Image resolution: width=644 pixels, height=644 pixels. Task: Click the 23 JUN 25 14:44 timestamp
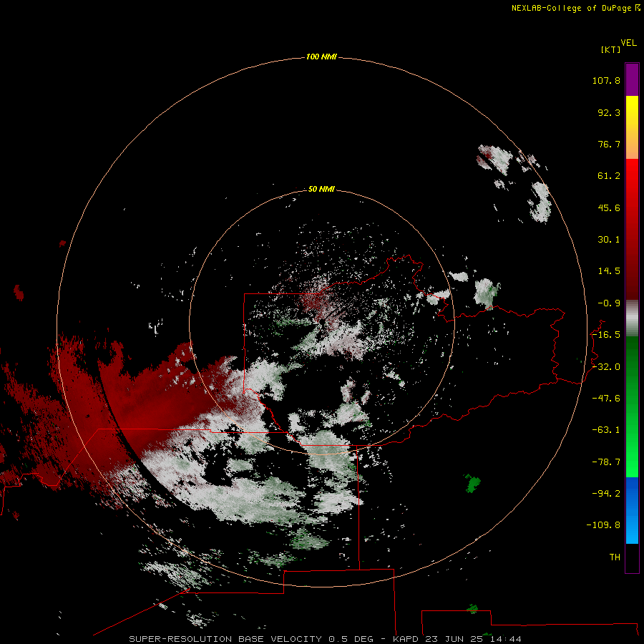[x=473, y=639]
